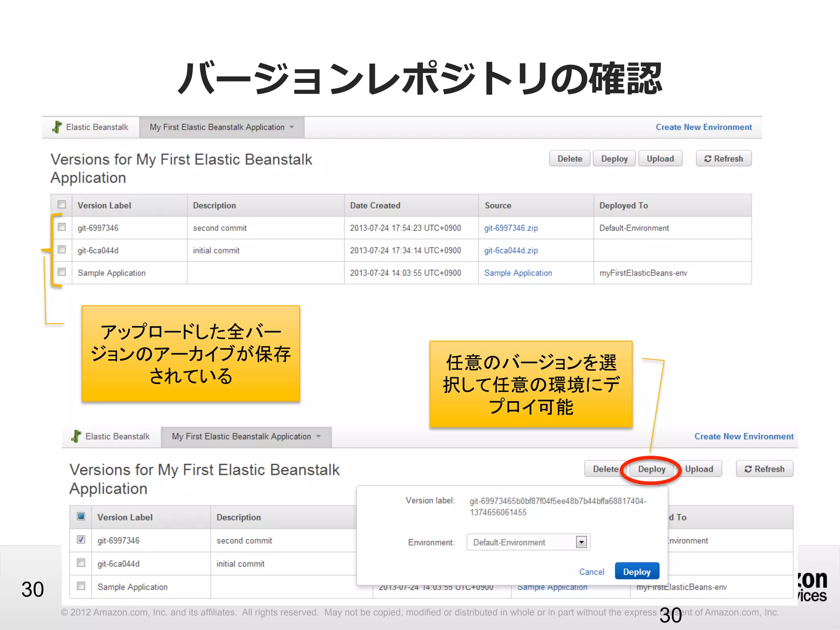Viewport: 840px width, 630px height.
Task: Click 'git-6997346' label in upper table
Action: point(98,228)
